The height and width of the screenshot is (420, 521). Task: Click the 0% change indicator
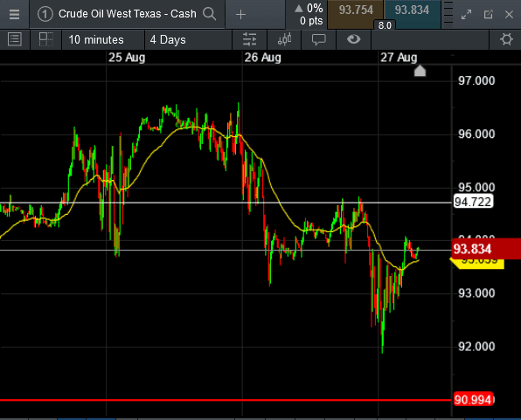coord(309,9)
